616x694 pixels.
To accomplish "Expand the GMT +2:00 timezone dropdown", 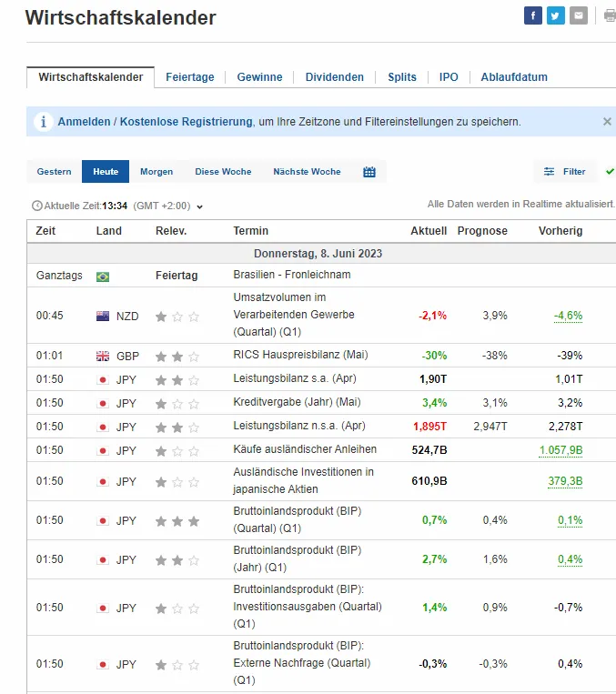I will click(x=199, y=207).
